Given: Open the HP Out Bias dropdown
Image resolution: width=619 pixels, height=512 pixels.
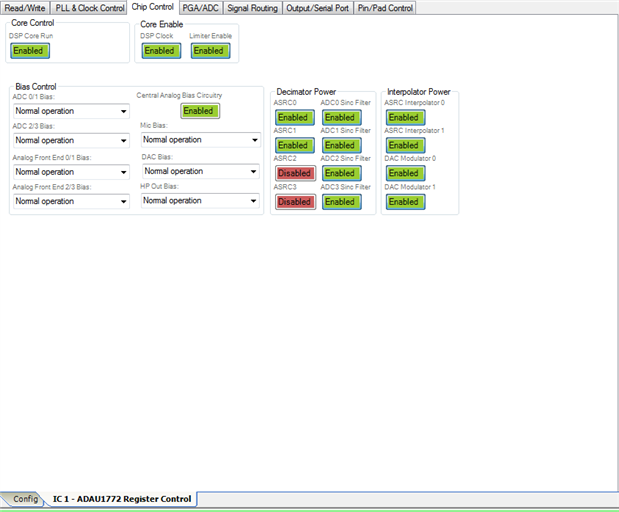Looking at the screenshot, I should pos(201,201).
